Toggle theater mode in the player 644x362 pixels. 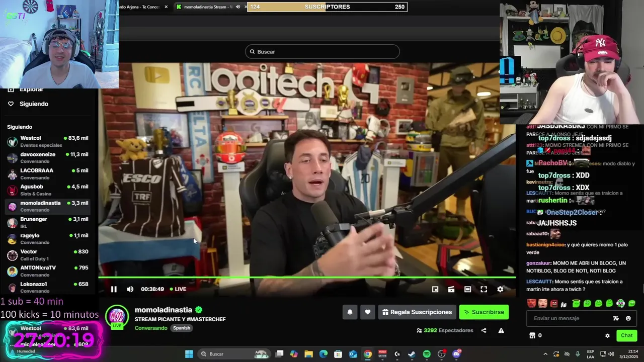click(467, 289)
